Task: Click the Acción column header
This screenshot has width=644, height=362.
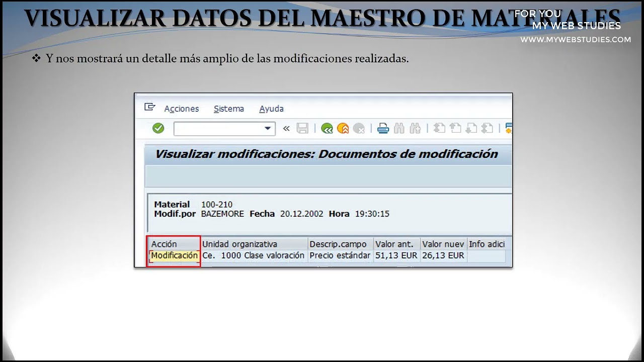Action: point(174,244)
